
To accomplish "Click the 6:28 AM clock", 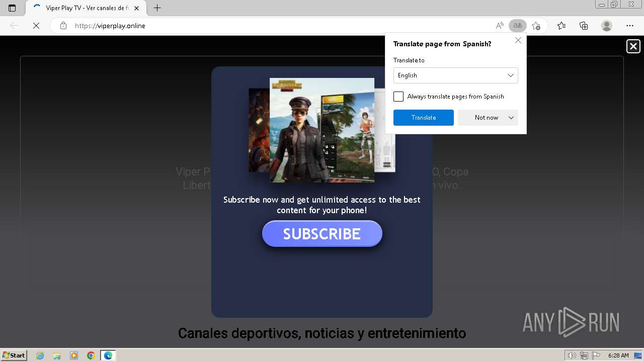I will click(x=618, y=355).
